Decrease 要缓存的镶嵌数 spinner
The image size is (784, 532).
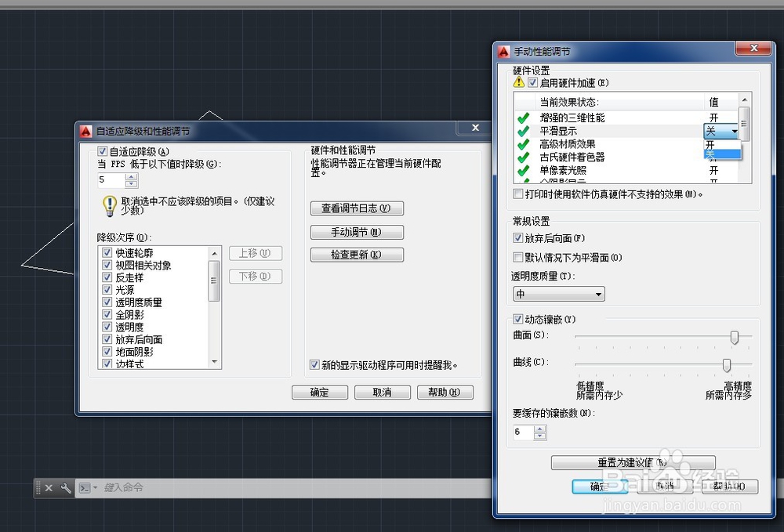tap(540, 436)
